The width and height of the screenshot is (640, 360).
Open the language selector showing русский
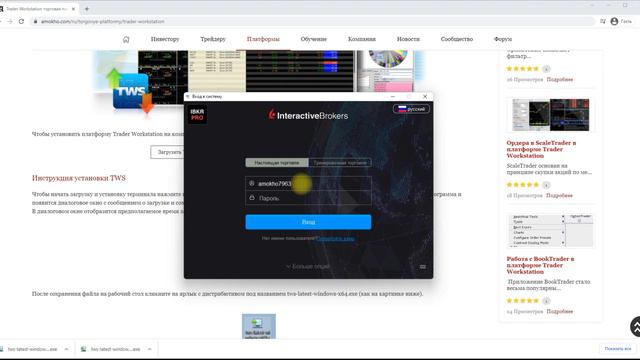point(411,109)
